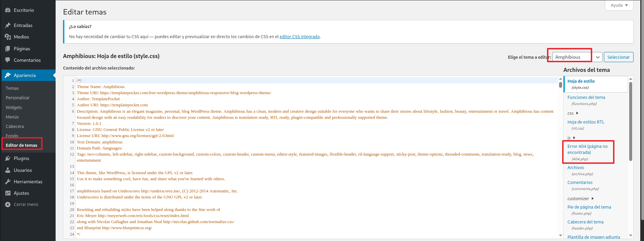Open Hoja de estilo style.css file
The width and height of the screenshot is (644, 241).
596,84
